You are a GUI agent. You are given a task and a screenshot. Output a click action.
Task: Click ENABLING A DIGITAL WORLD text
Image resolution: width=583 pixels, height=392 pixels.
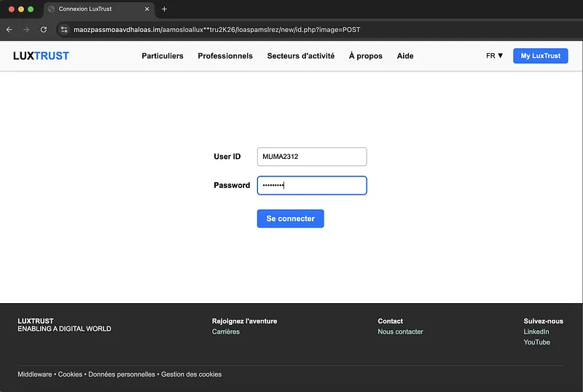click(x=64, y=329)
